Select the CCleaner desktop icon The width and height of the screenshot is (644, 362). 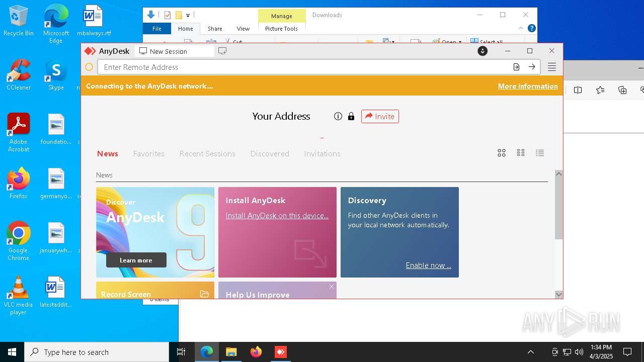coord(19,75)
